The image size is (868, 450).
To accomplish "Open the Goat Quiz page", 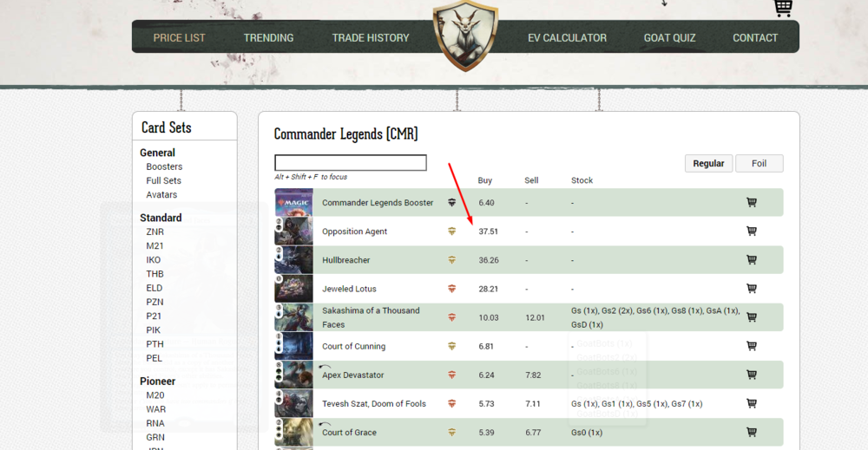I will point(669,37).
